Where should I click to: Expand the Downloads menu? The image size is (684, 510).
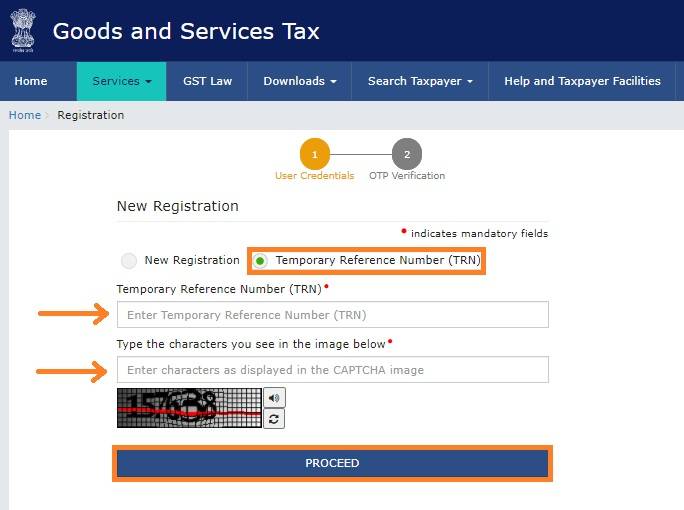(x=300, y=81)
